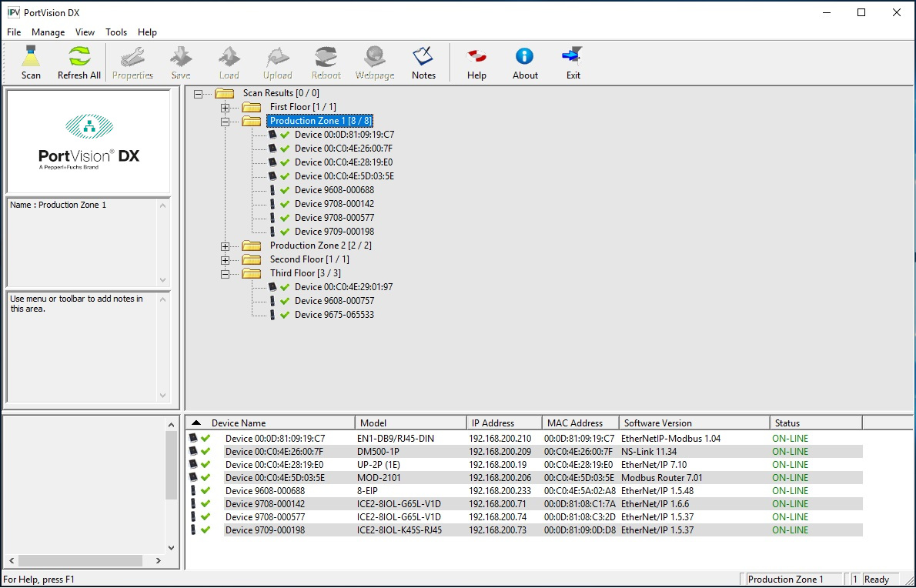Click ON-LINE status of Device 9708-000577
This screenshot has width=916, height=588.
[790, 517]
